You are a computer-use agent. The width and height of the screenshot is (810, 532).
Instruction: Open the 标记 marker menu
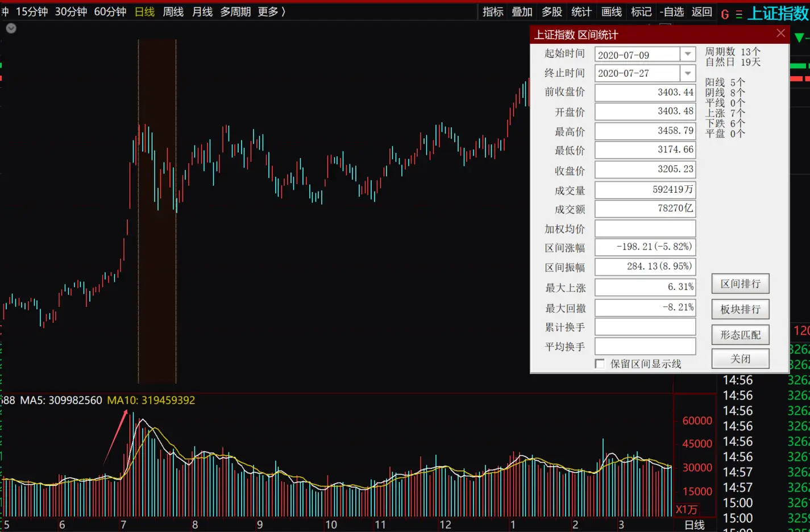click(x=641, y=12)
